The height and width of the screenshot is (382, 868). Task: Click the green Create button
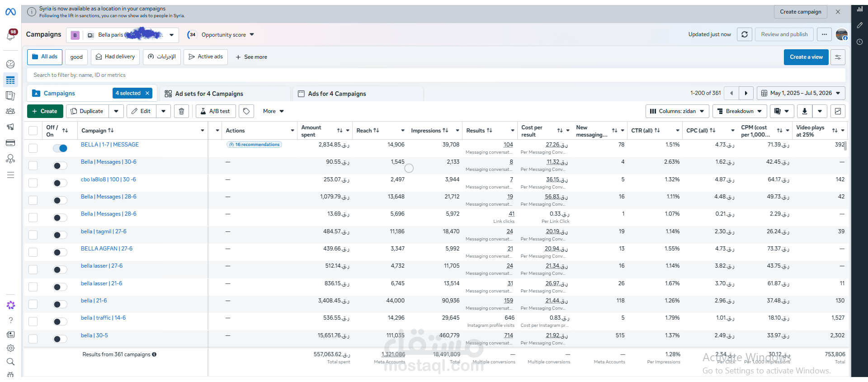pos(45,111)
